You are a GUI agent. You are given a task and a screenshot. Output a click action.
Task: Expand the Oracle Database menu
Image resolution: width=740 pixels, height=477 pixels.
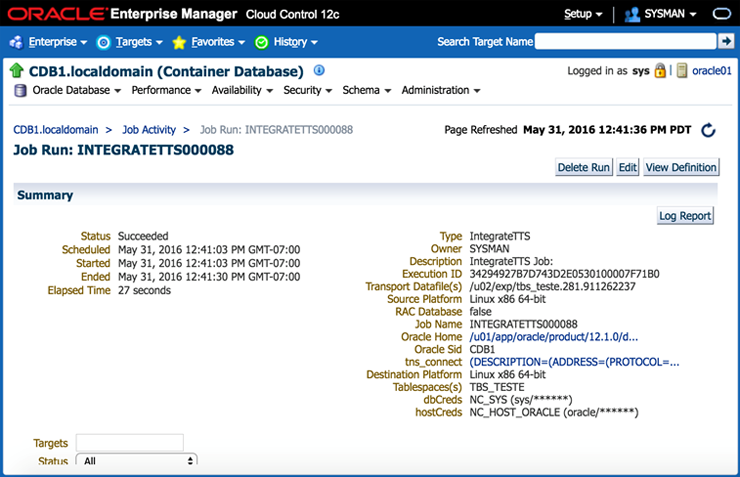tap(76, 90)
